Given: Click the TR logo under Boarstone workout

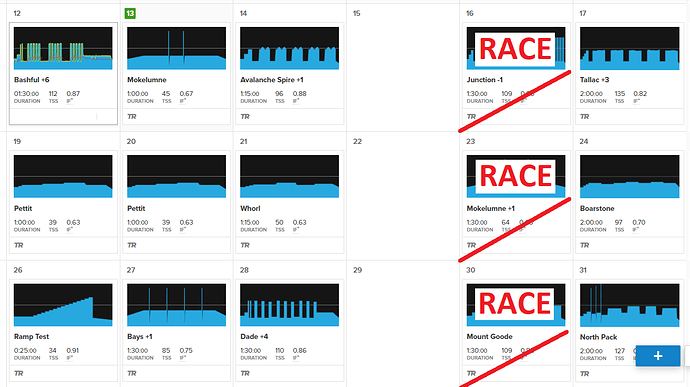Looking at the screenshot, I should (584, 245).
